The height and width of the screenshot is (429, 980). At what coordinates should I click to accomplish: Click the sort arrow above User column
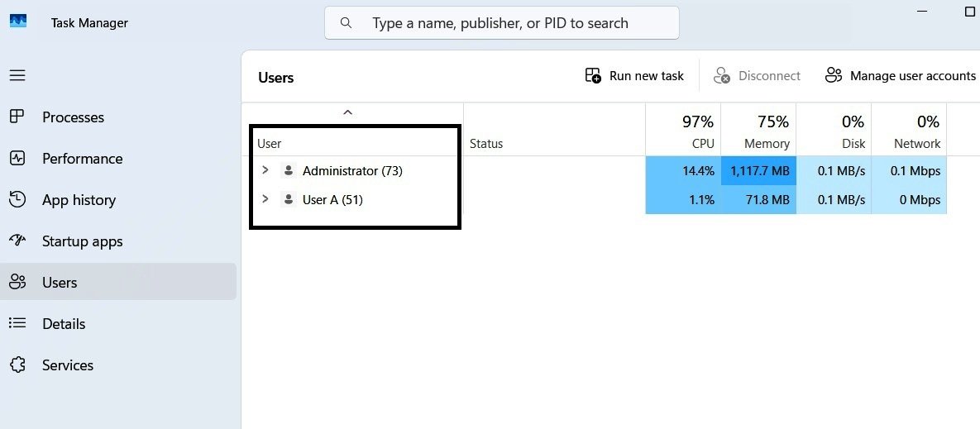point(348,112)
